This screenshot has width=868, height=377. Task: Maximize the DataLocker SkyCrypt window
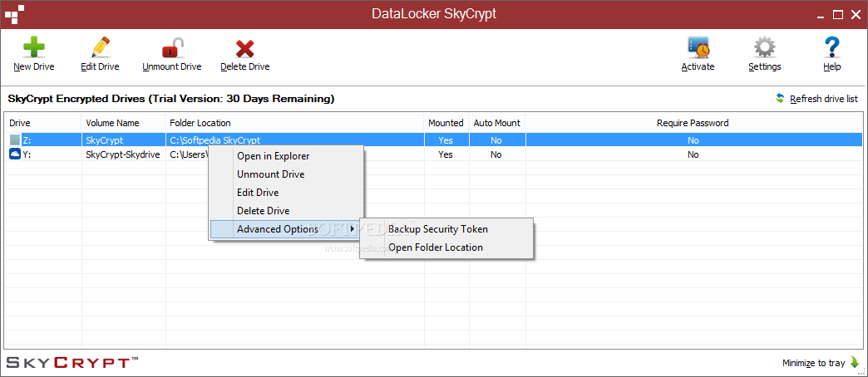coord(838,15)
